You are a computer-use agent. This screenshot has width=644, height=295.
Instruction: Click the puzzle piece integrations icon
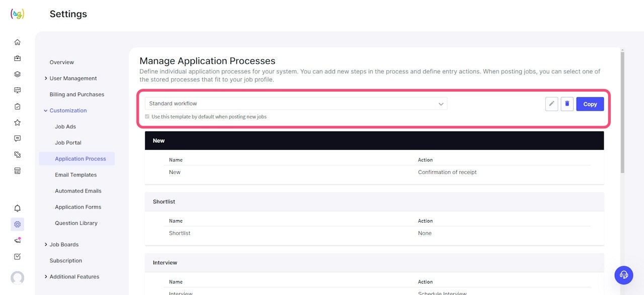pyautogui.click(x=18, y=155)
